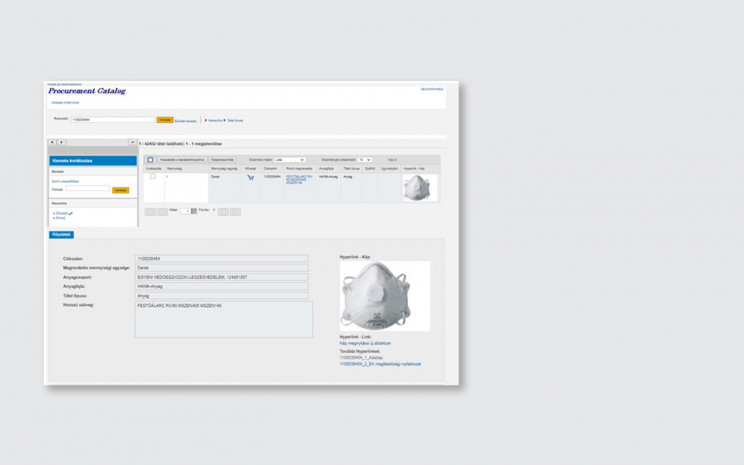Click the mask thumbnail in results row

pos(415,188)
